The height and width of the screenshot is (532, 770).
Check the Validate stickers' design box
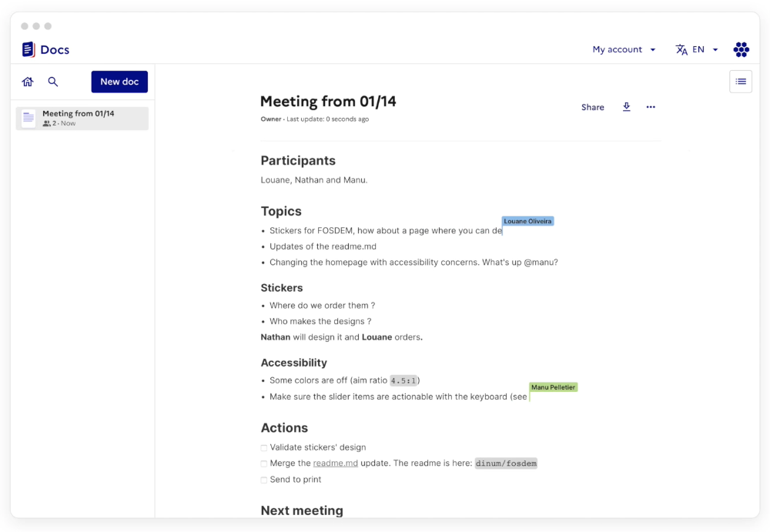(263, 447)
